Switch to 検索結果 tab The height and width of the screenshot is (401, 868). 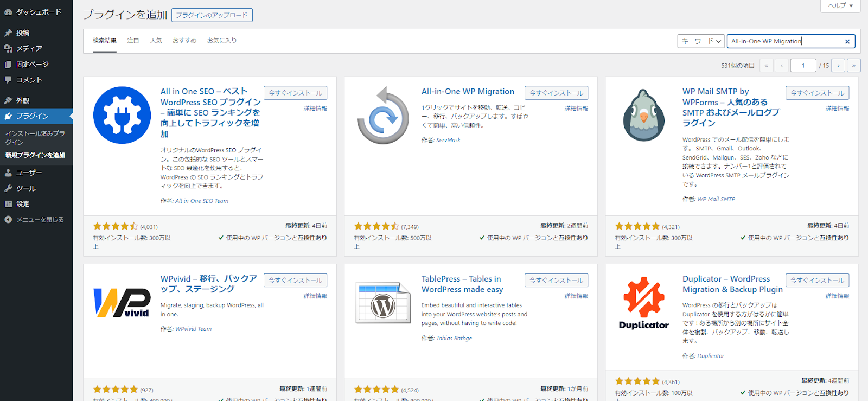coord(105,41)
